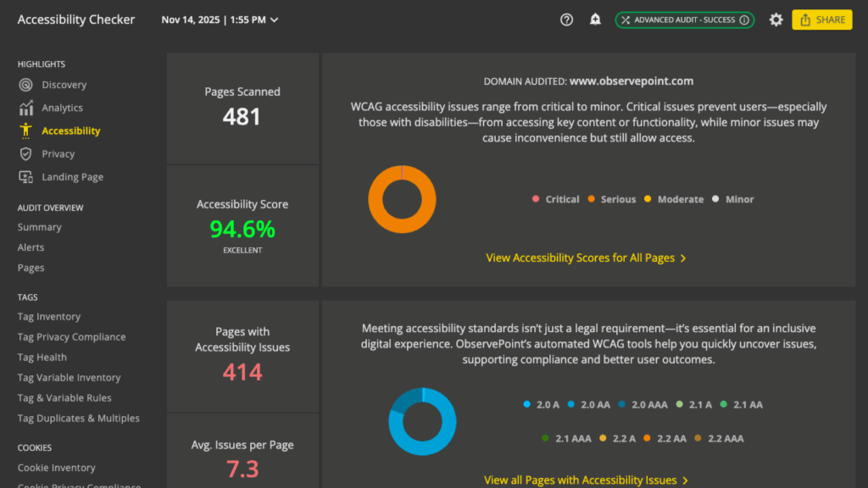Screen dimensions: 868x488
Task: Toggle the 2.0 AA legend entry
Action: point(588,404)
